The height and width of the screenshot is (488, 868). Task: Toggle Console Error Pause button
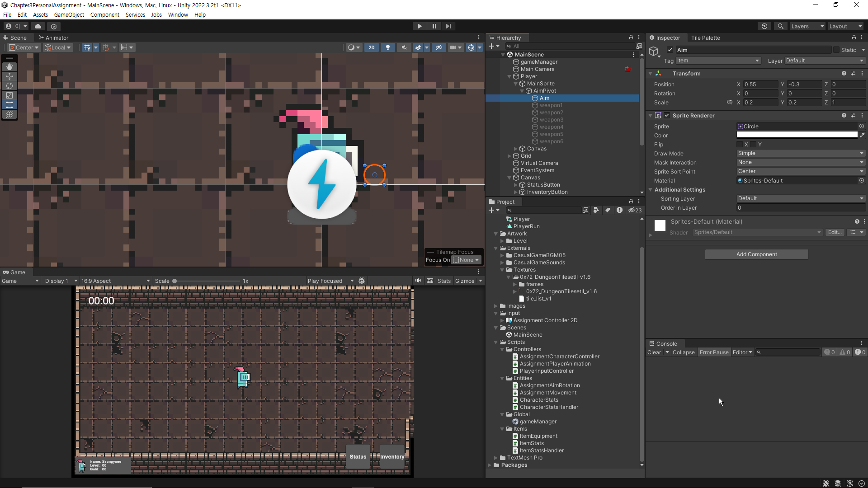[x=714, y=352]
